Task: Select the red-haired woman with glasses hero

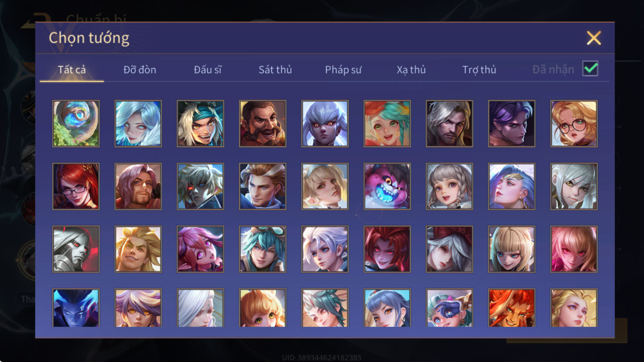Action: (76, 186)
